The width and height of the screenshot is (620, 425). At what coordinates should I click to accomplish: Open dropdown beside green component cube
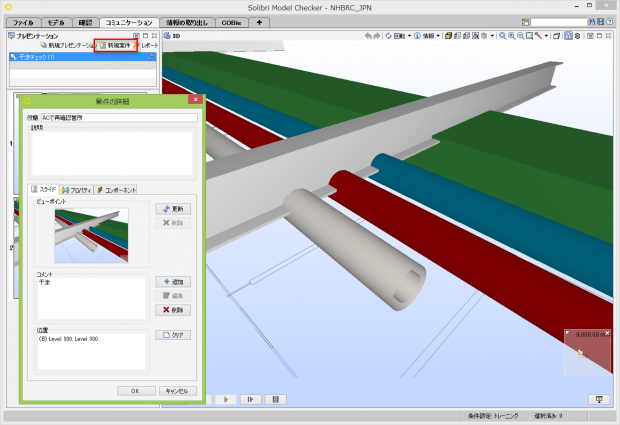tap(492, 36)
